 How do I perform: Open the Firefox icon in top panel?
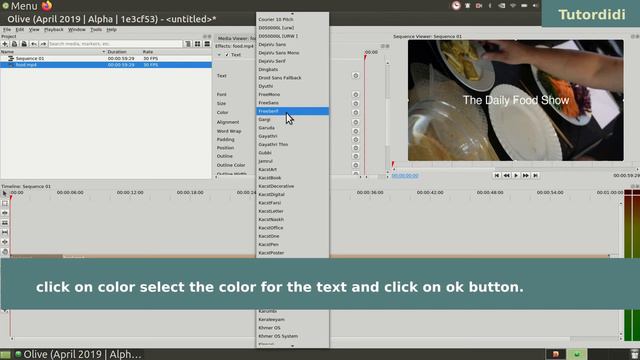coord(47,6)
